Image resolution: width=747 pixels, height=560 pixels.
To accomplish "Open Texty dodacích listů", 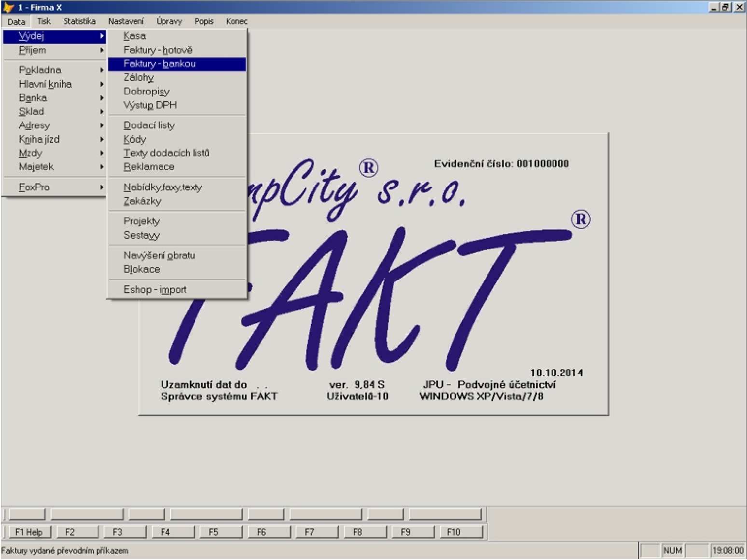I will [x=177, y=153].
